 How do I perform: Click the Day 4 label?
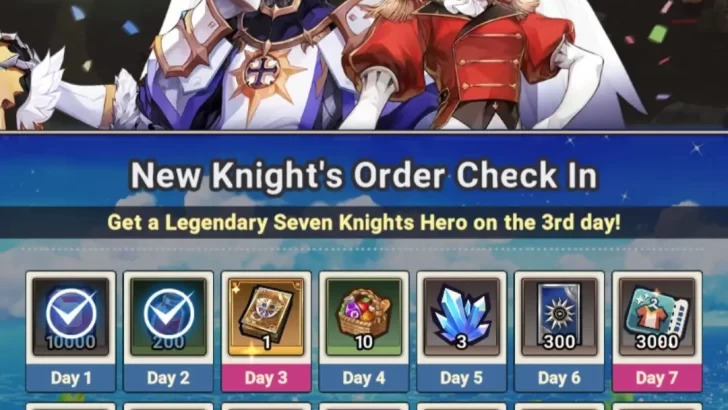[364, 378]
